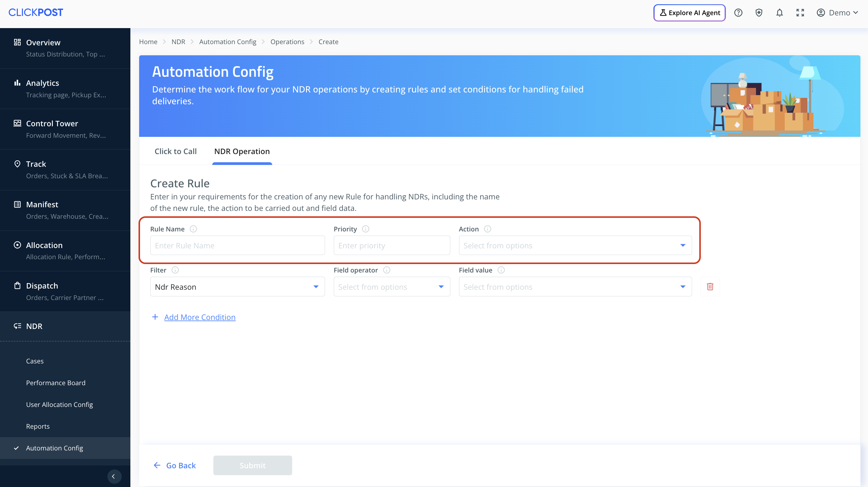Open Performance Board in sidebar
Screen dimensions: 868x487
(x=56, y=383)
